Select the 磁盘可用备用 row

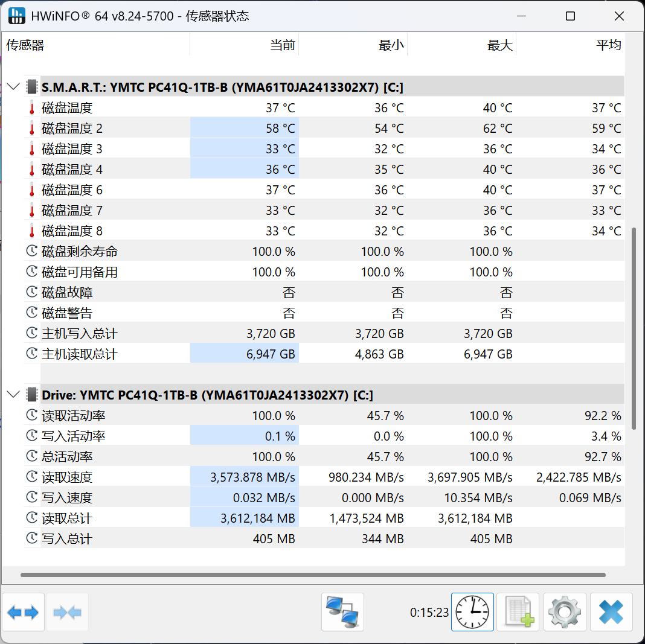[324, 272]
